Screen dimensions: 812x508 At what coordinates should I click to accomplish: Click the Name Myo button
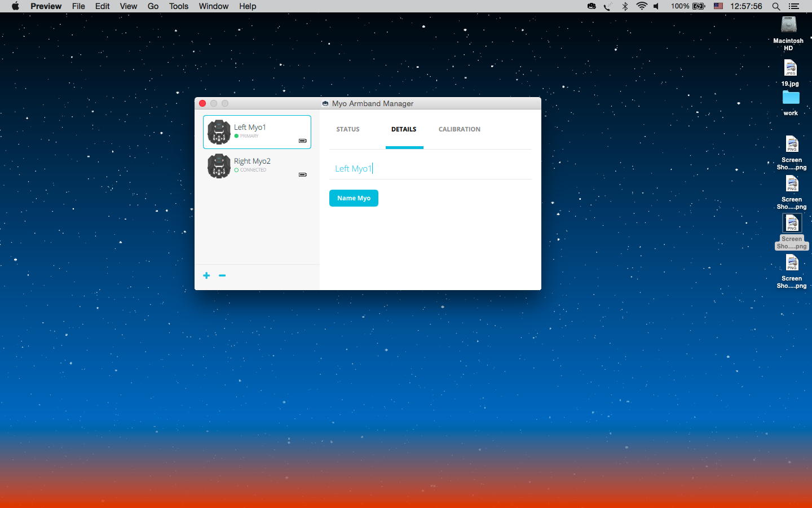coord(354,198)
